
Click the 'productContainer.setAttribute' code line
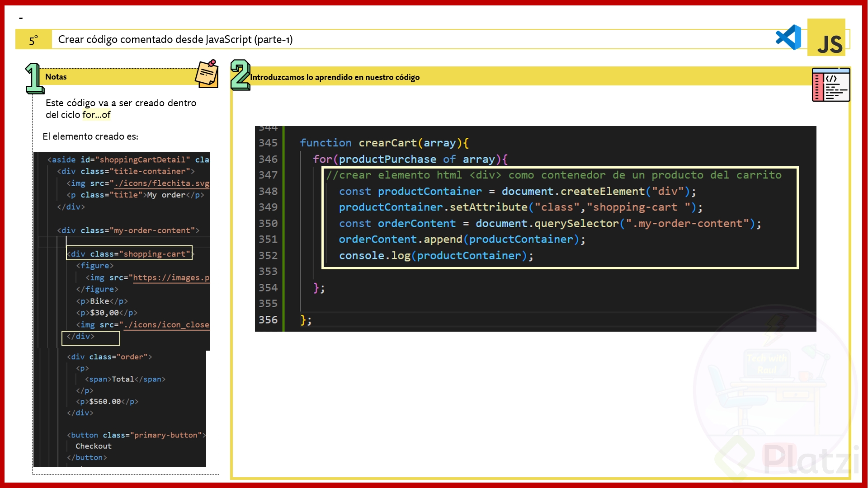[x=521, y=207]
